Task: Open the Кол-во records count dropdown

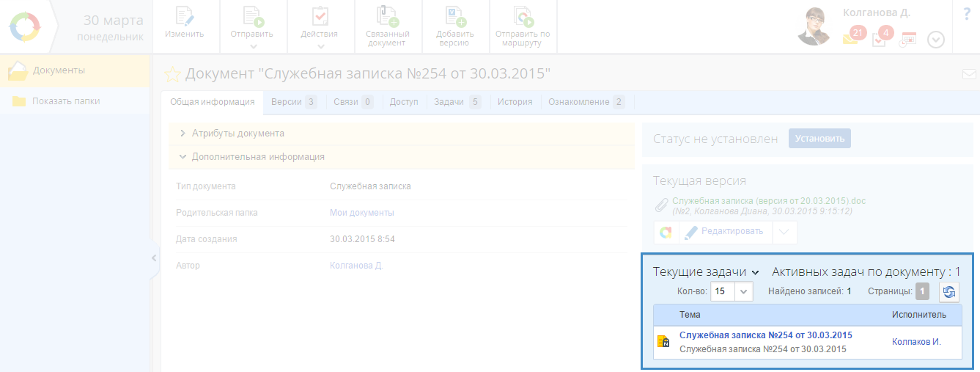Action: tap(744, 292)
